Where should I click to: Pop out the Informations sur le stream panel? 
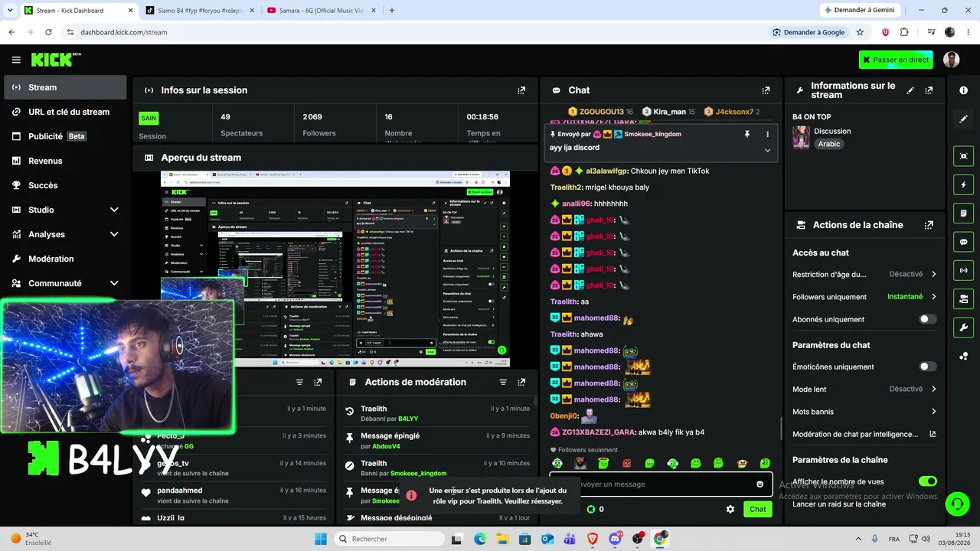tap(929, 90)
